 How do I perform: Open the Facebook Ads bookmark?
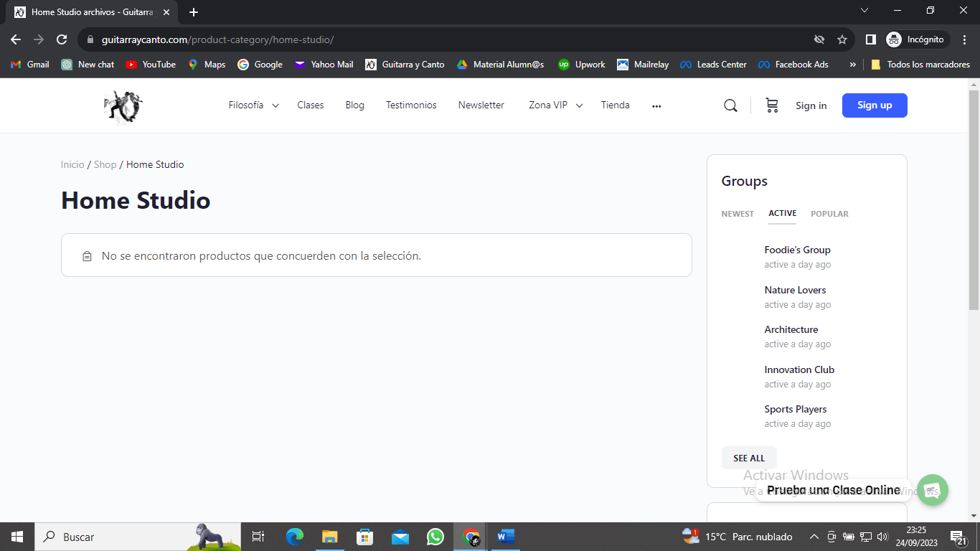(x=793, y=65)
